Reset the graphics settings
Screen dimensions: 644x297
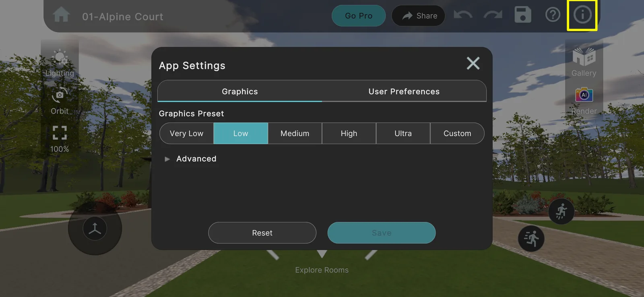(x=262, y=233)
